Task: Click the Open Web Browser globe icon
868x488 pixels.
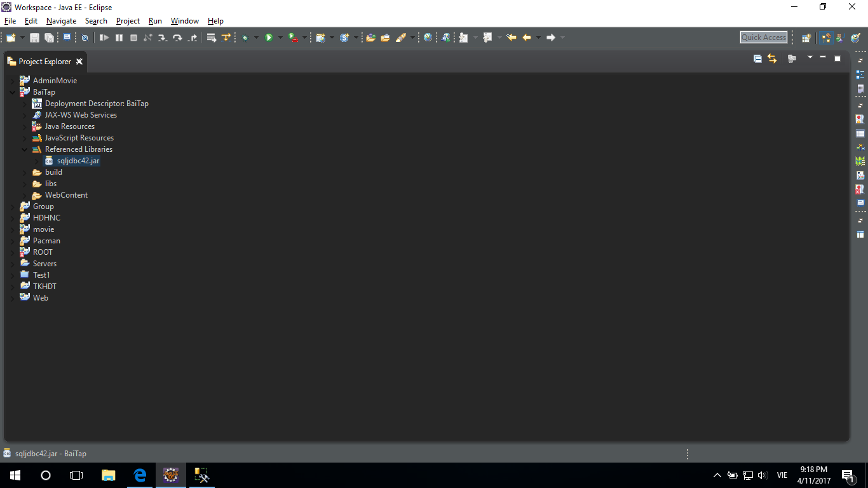Action: pyautogui.click(x=428, y=37)
